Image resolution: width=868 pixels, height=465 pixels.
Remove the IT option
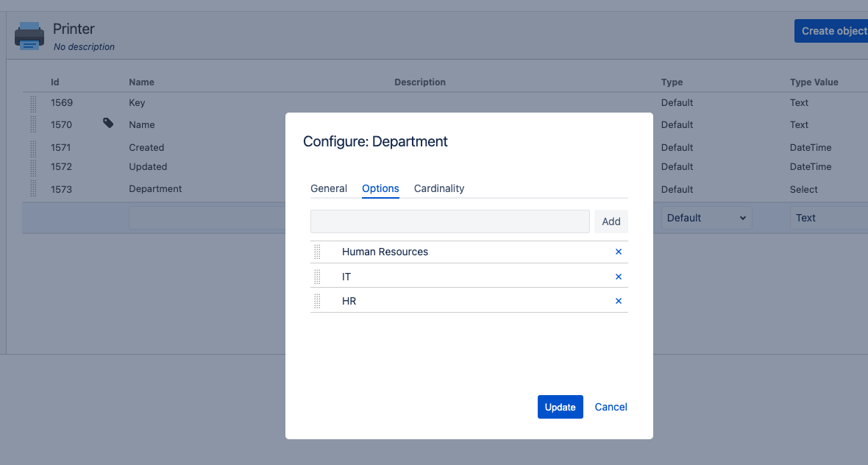(x=619, y=277)
